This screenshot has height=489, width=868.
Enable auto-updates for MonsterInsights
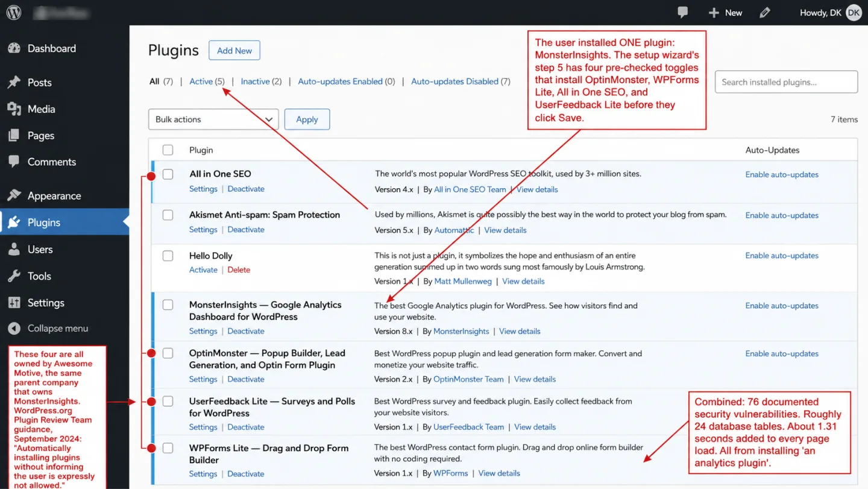point(782,306)
